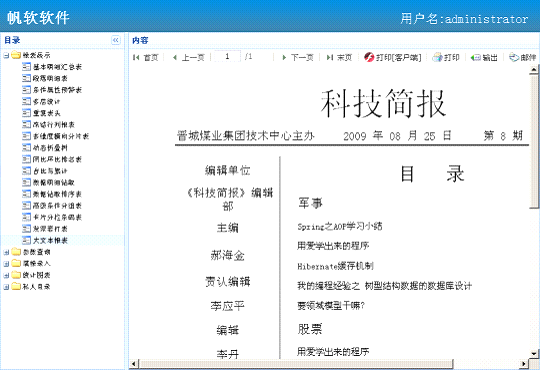The image size is (545, 374).
Task: Click the 编辑单位 label
Action: click(x=228, y=170)
